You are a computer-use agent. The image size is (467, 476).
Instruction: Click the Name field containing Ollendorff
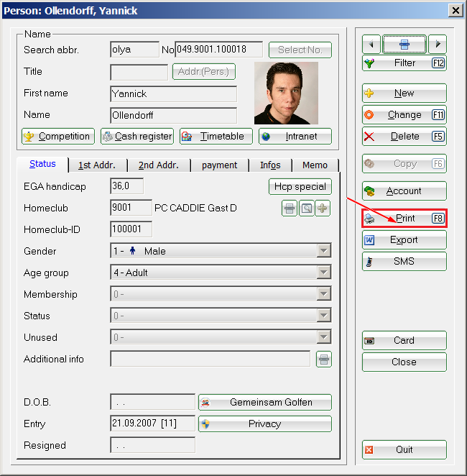coord(173,115)
